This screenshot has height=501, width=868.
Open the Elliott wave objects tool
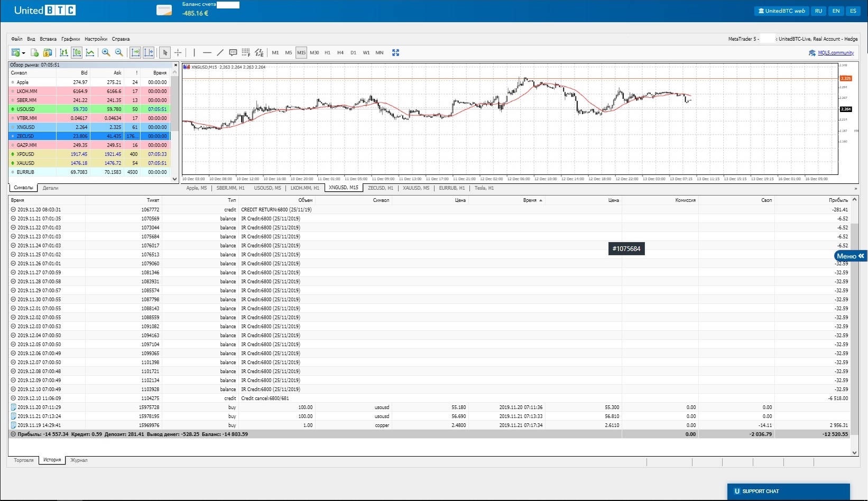pyautogui.click(x=259, y=52)
